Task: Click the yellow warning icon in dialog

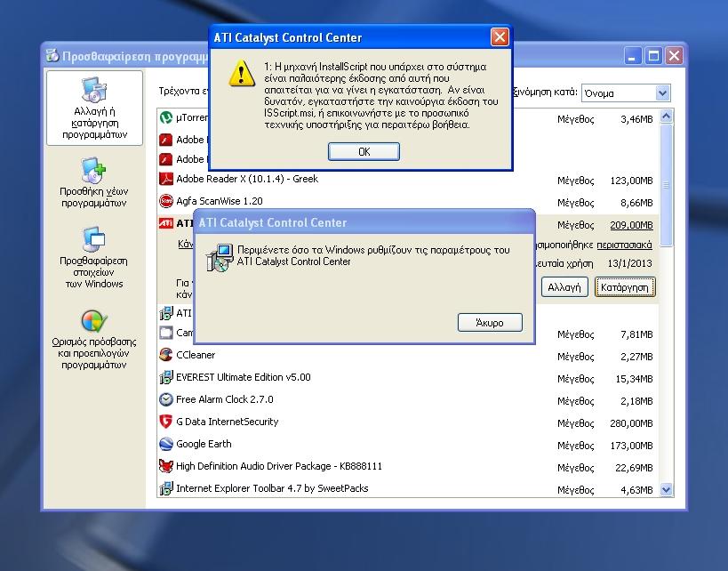Action: pyautogui.click(x=242, y=73)
